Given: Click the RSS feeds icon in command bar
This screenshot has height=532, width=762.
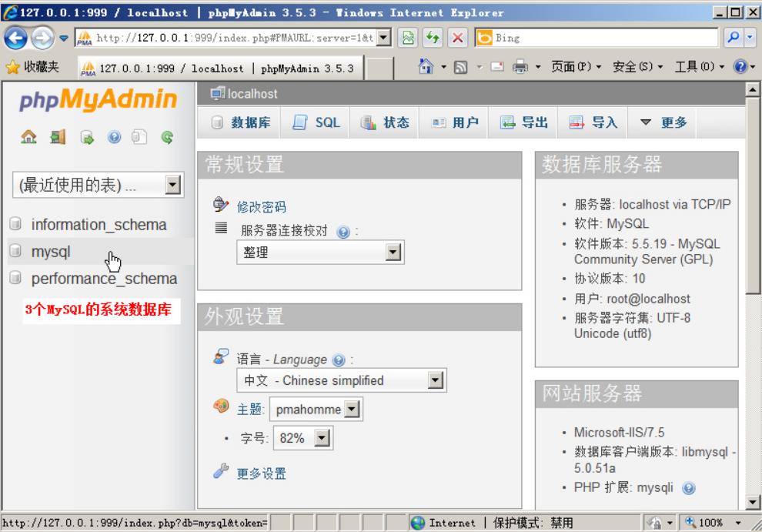Looking at the screenshot, I should pyautogui.click(x=460, y=67).
